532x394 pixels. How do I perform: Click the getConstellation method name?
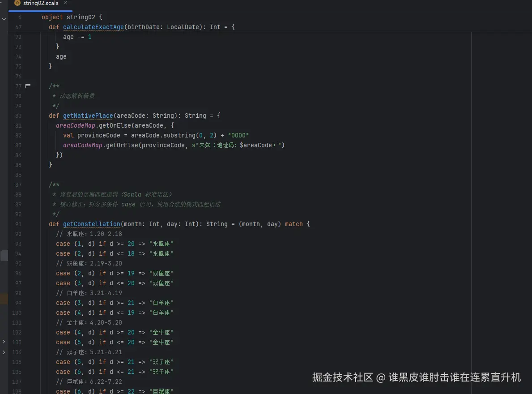click(92, 224)
